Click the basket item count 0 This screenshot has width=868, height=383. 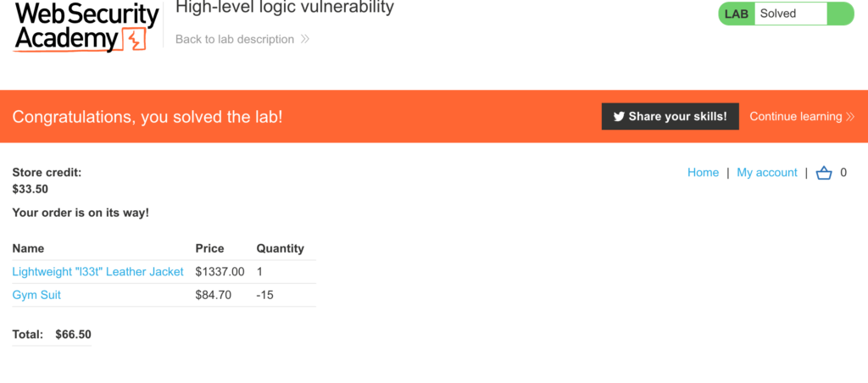coord(843,173)
